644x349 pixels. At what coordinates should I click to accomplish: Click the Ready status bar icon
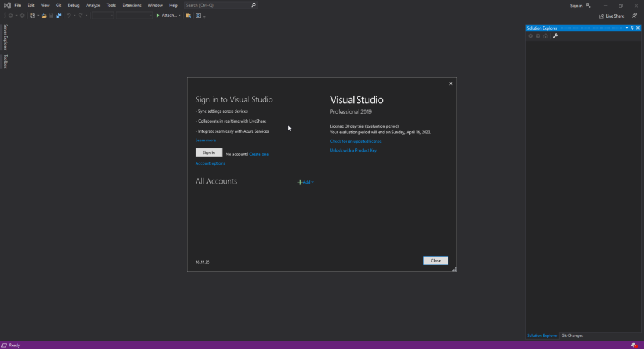point(4,345)
